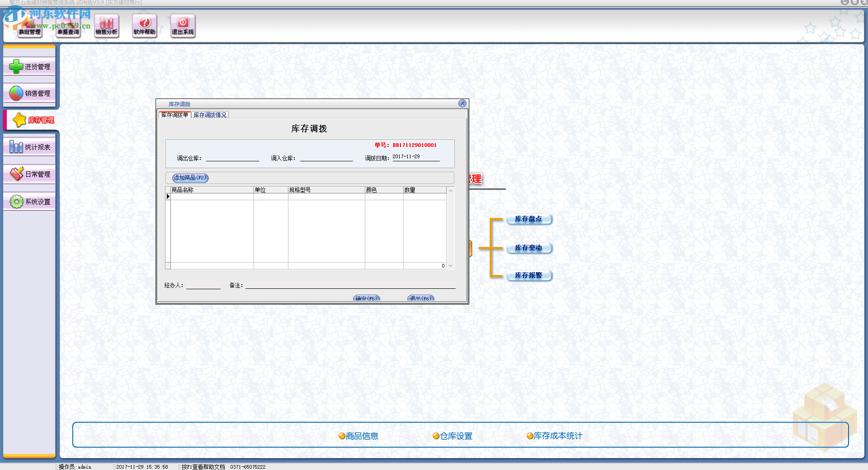This screenshot has height=470, width=868.
Task: Click 数量 column header
Action: pos(425,190)
